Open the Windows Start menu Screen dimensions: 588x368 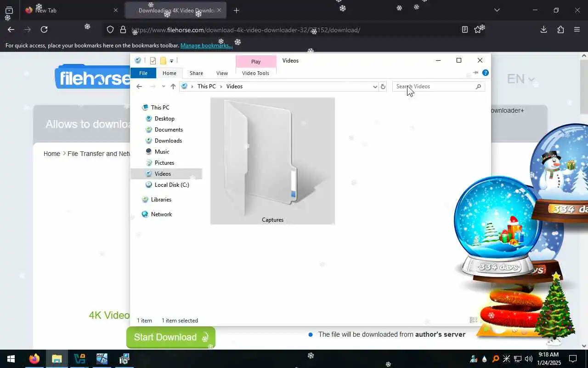click(x=11, y=359)
